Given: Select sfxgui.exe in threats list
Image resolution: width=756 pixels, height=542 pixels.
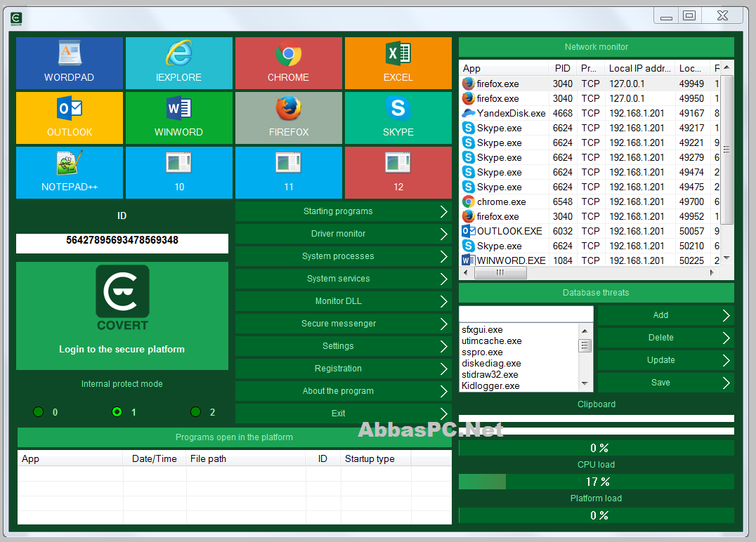Looking at the screenshot, I should pos(482,330).
